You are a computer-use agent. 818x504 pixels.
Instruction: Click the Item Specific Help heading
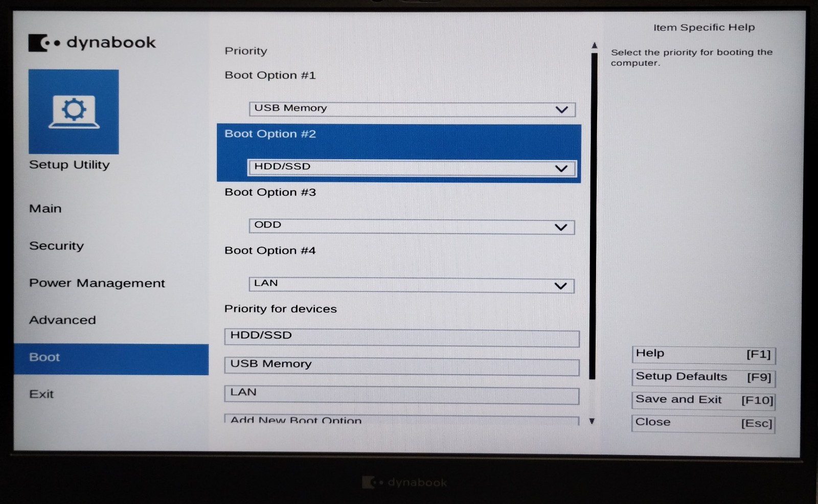pyautogui.click(x=704, y=28)
